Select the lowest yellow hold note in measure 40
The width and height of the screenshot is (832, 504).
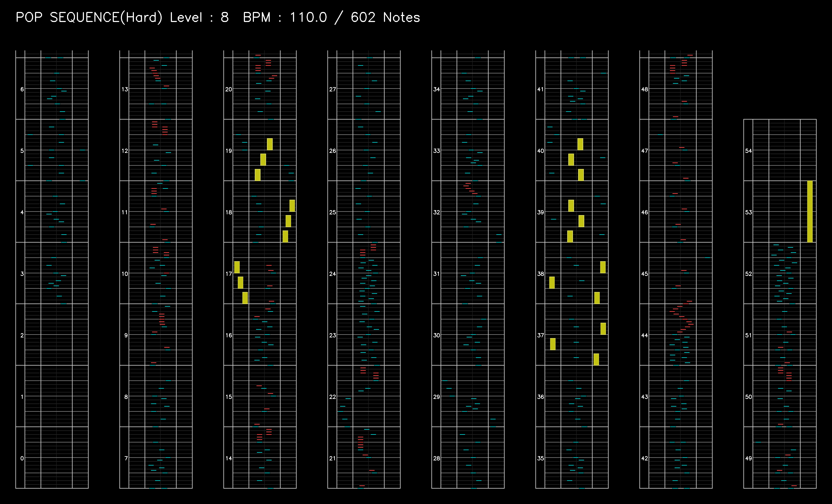click(580, 175)
